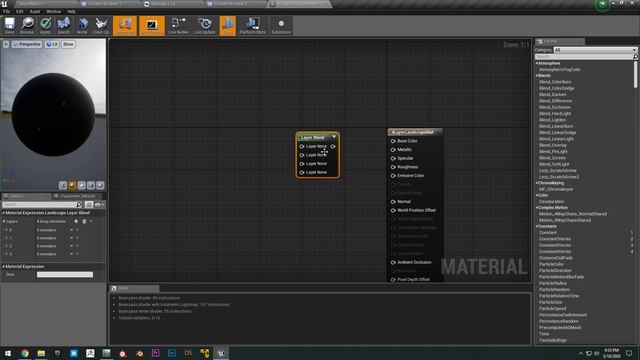640x360 pixels.
Task: Expand layer element 0 row
Action: (x=7, y=230)
